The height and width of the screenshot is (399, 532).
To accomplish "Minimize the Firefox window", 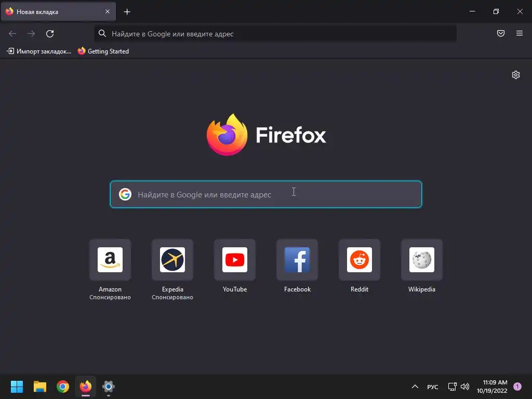I will click(472, 11).
